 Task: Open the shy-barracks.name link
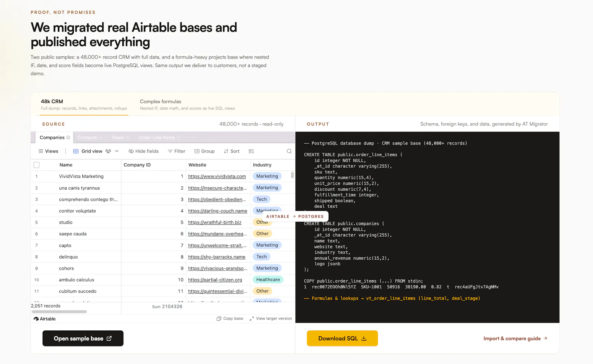[x=216, y=257]
